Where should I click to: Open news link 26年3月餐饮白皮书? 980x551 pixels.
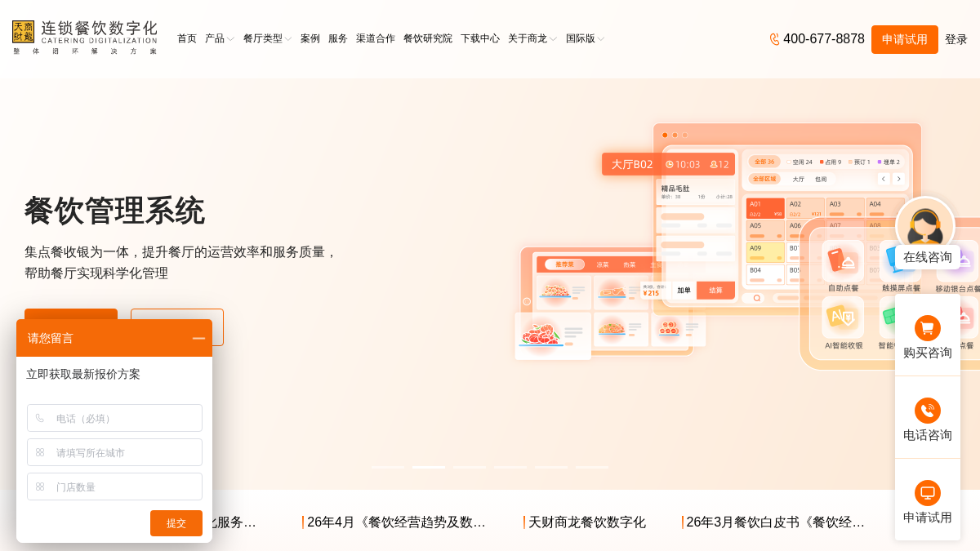[774, 522]
